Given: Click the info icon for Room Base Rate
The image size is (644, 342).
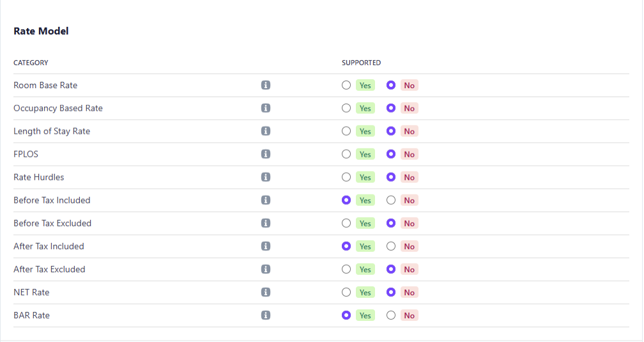Looking at the screenshot, I should pos(266,85).
